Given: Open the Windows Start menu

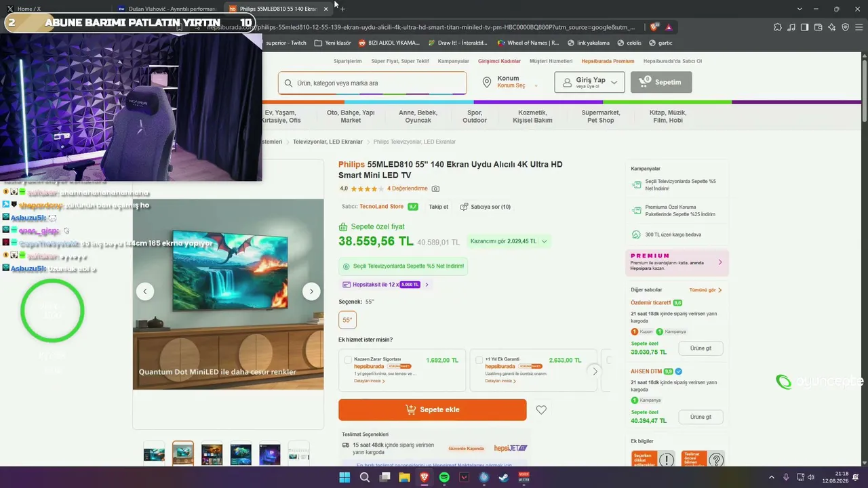Looking at the screenshot, I should (x=344, y=478).
